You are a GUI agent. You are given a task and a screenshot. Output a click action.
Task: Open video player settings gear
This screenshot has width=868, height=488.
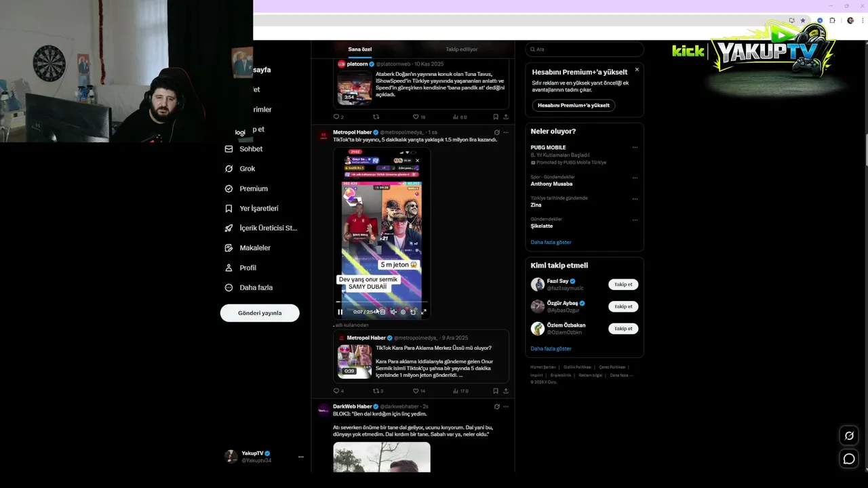[403, 312]
